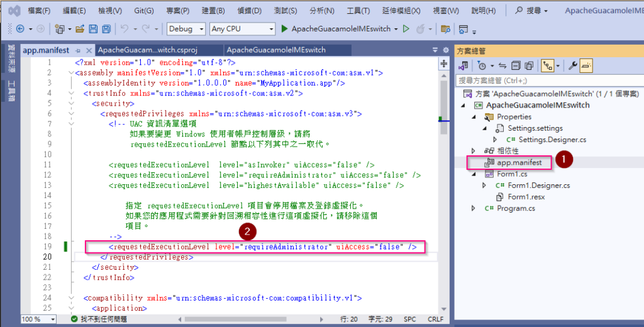Open the 檢視(V) menu
The height and width of the screenshot is (327, 644).
(x=110, y=11)
